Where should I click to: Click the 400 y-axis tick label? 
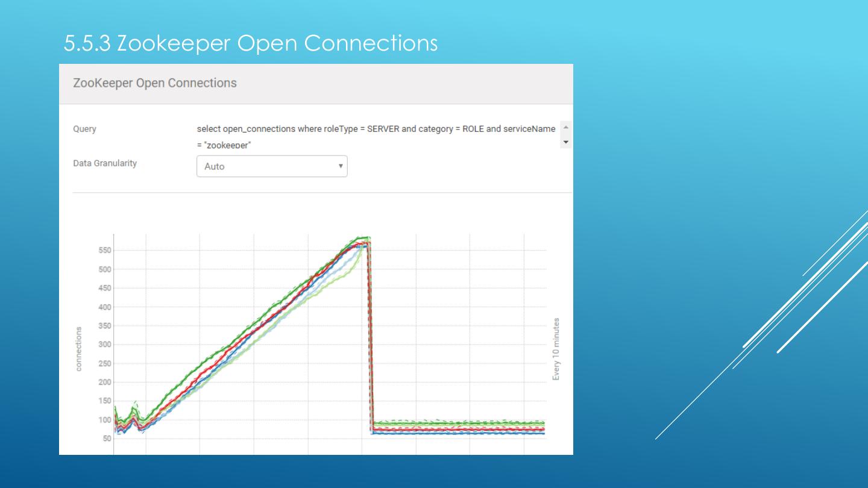click(x=104, y=307)
